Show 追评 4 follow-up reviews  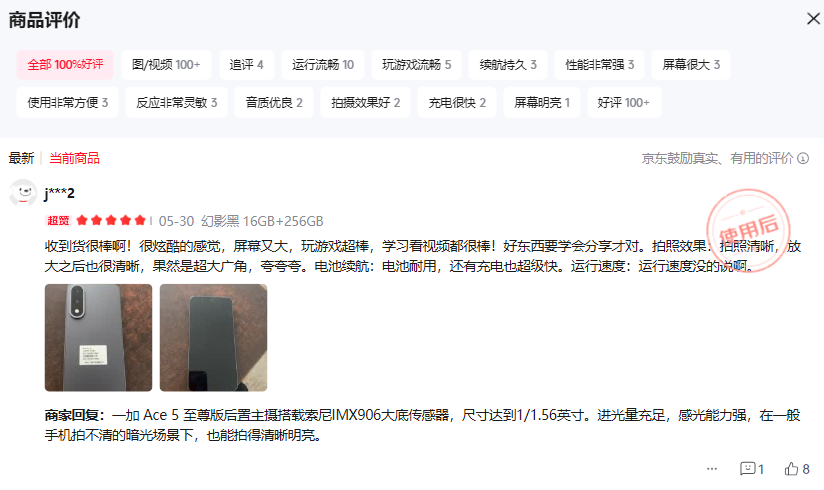click(246, 65)
